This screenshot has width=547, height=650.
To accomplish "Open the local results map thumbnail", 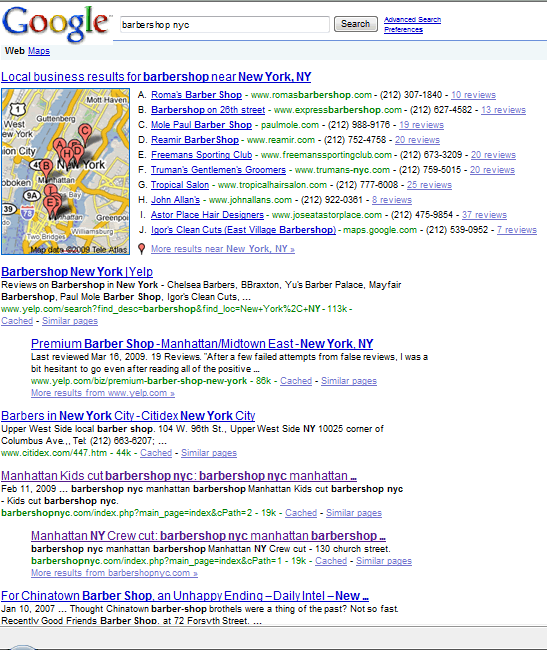I will tap(65, 172).
